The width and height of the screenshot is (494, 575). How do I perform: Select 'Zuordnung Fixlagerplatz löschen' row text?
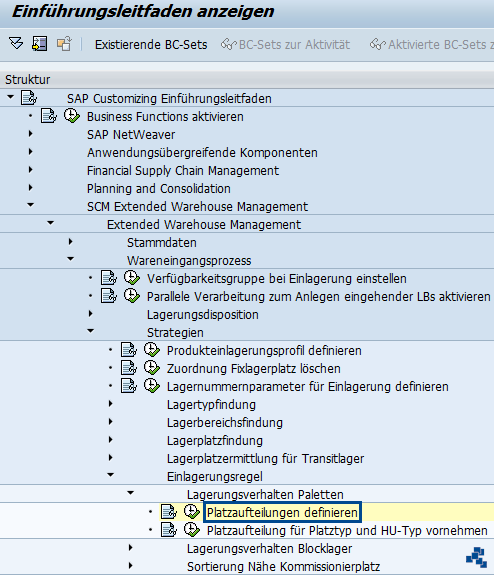pos(253,369)
